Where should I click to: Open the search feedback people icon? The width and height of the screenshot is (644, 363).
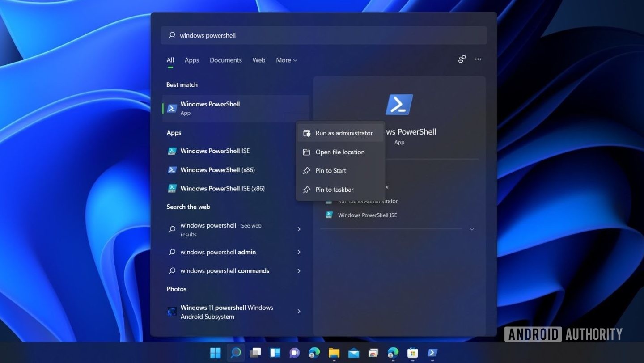(x=462, y=59)
